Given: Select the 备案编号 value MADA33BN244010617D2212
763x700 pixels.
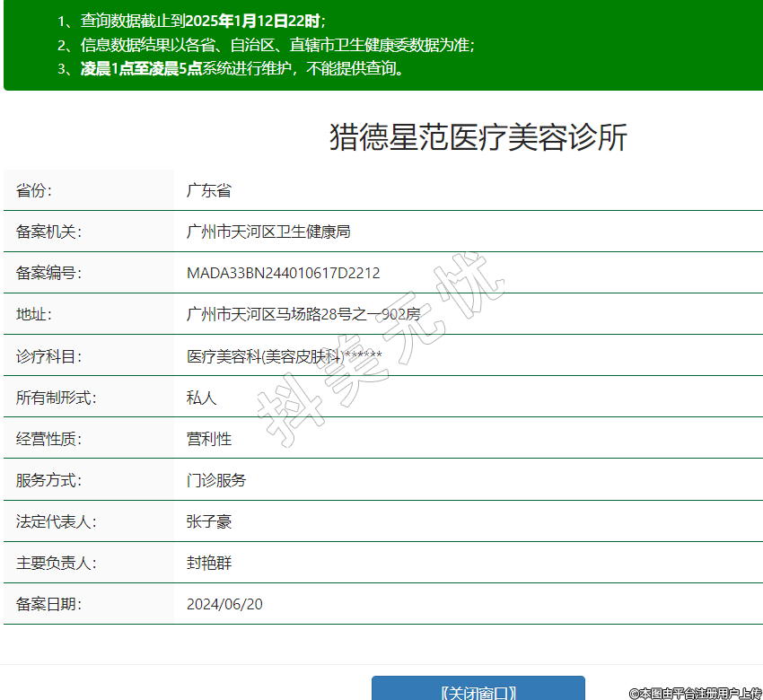Looking at the screenshot, I should coord(283,274).
